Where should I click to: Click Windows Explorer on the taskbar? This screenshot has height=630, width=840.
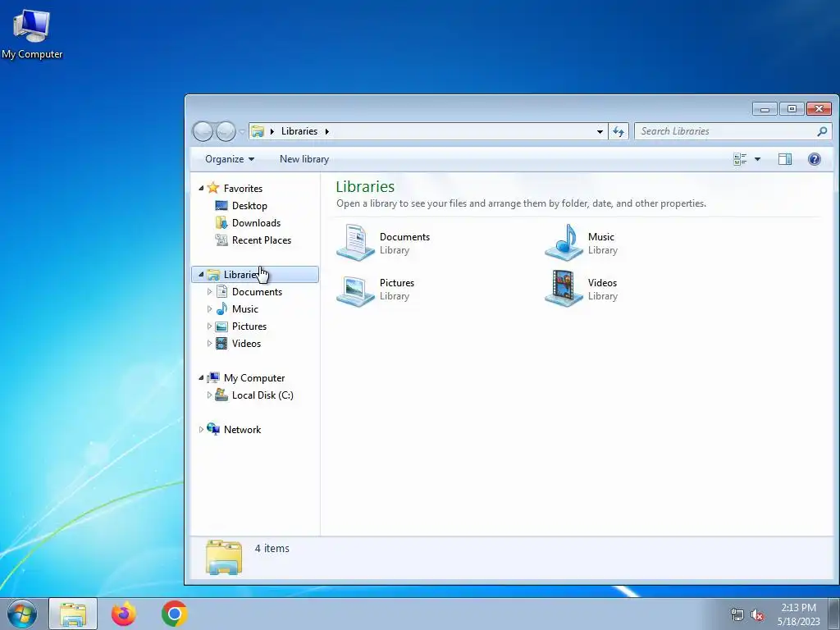(73, 614)
